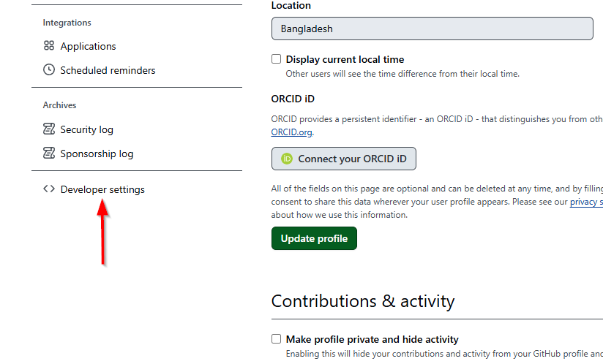Click the Connect your ORCID iD button
Image resolution: width=603 pixels, height=364 pixels.
[344, 159]
